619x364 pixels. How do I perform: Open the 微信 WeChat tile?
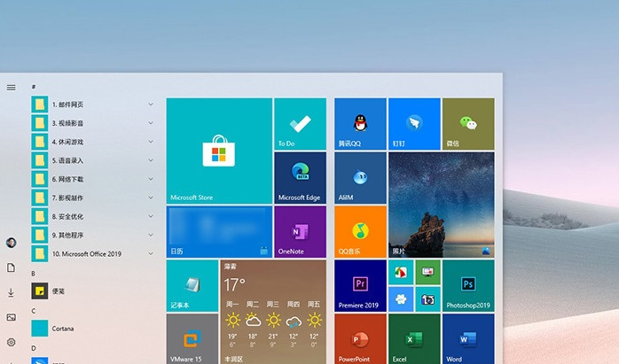click(x=468, y=124)
